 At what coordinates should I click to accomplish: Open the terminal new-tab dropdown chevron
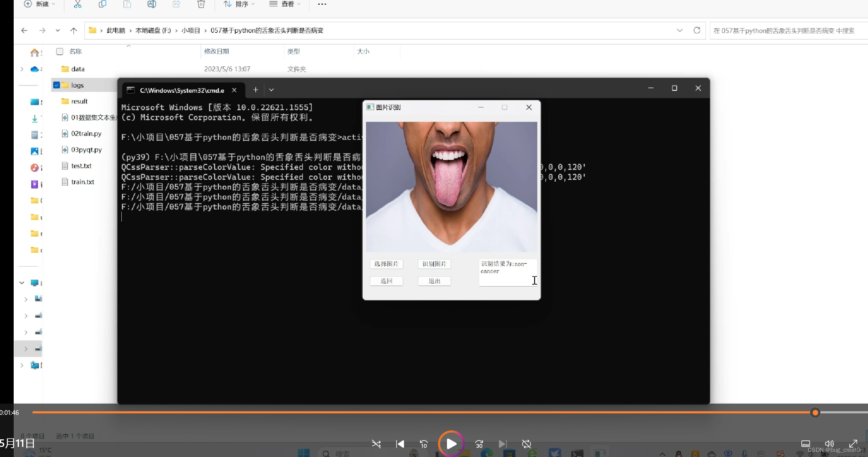coord(271,90)
